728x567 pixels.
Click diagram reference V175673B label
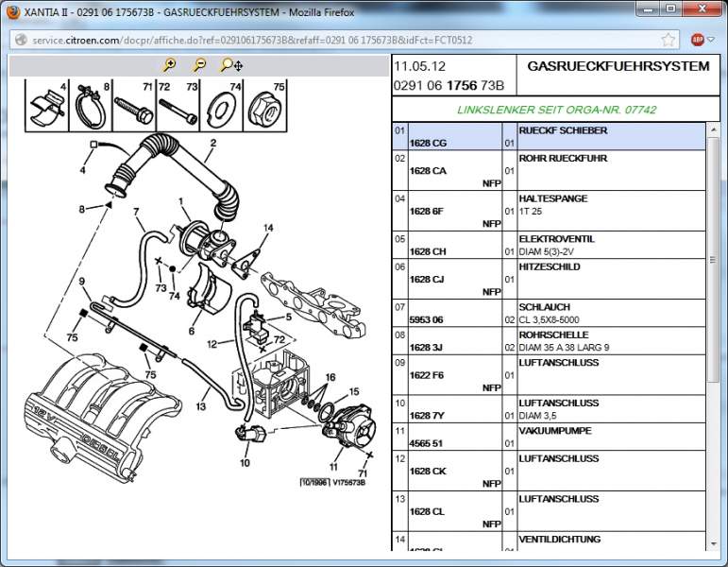(x=349, y=482)
